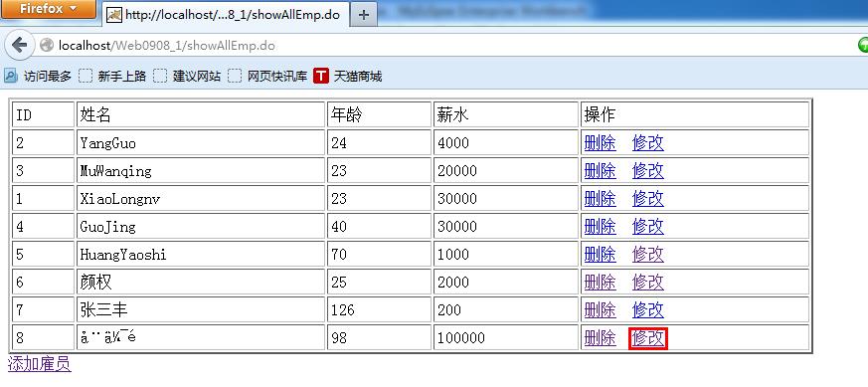Click the salary cell 4000

506,143
